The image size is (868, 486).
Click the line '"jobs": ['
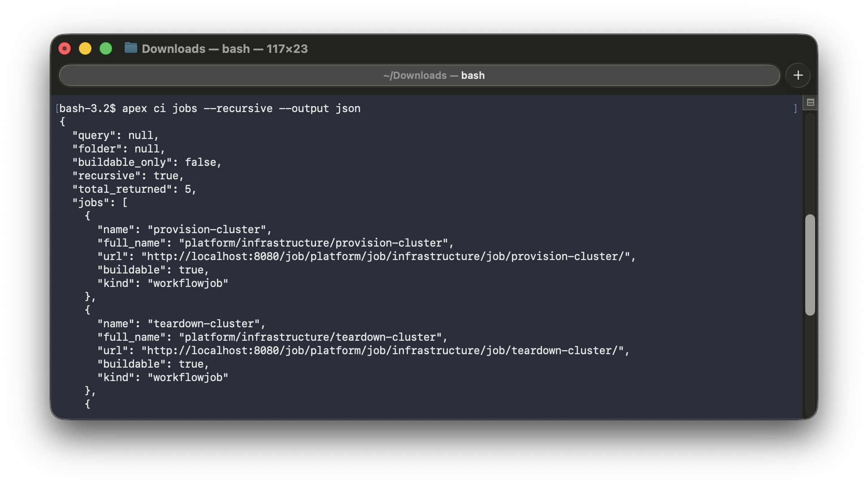pyautogui.click(x=100, y=203)
